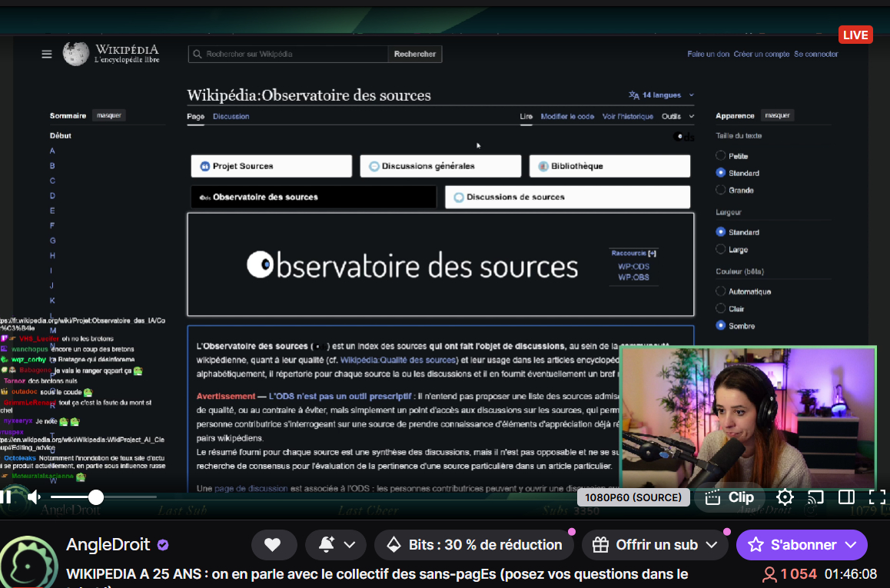Open the Bits purchase button

(x=474, y=545)
